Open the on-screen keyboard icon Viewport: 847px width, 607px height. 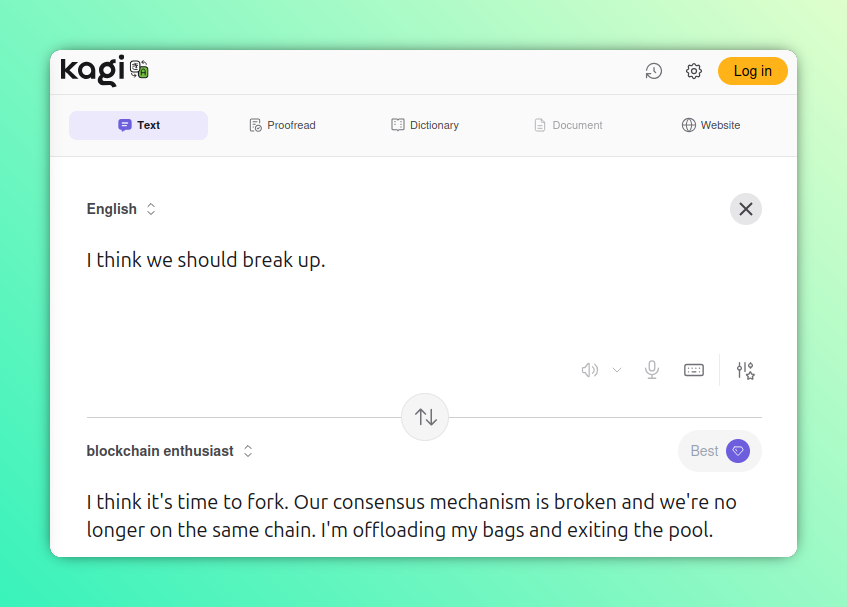pos(694,369)
